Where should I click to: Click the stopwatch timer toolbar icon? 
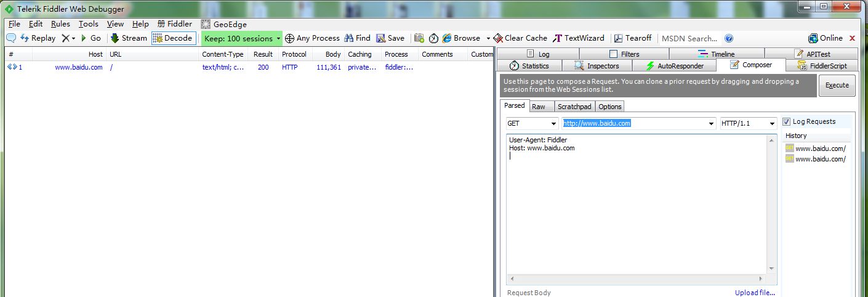pos(434,38)
